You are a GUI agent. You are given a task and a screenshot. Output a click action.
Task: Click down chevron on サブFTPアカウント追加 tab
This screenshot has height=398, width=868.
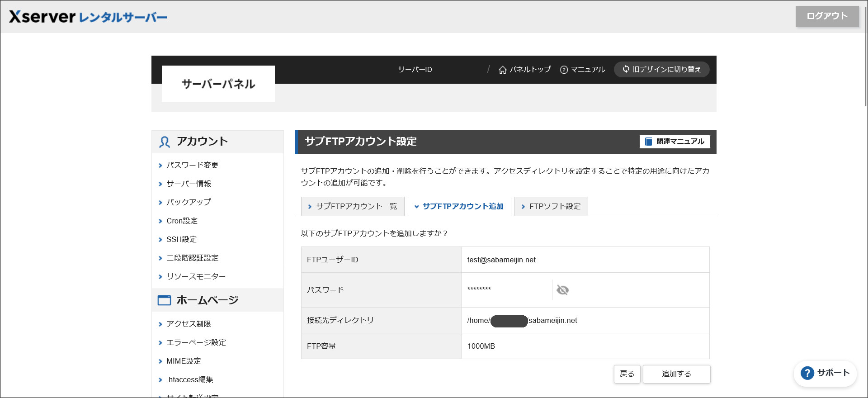click(x=416, y=207)
